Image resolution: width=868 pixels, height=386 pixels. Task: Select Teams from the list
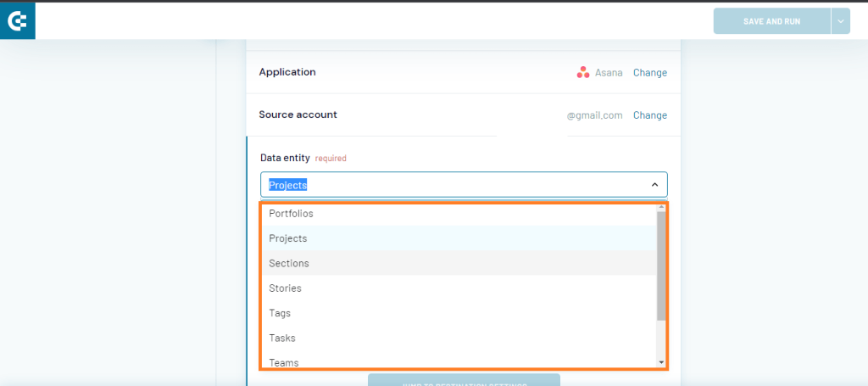point(459,361)
